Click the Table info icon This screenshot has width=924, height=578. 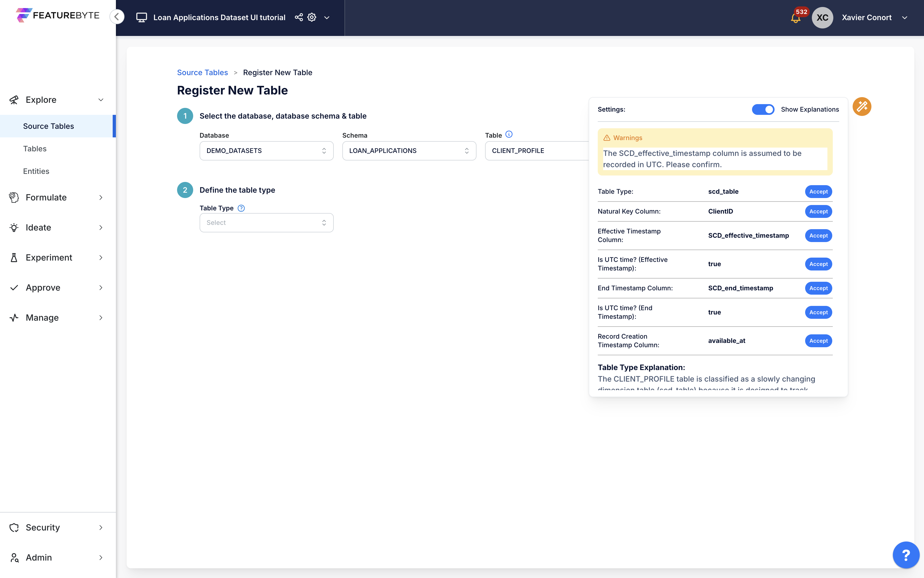click(x=509, y=134)
